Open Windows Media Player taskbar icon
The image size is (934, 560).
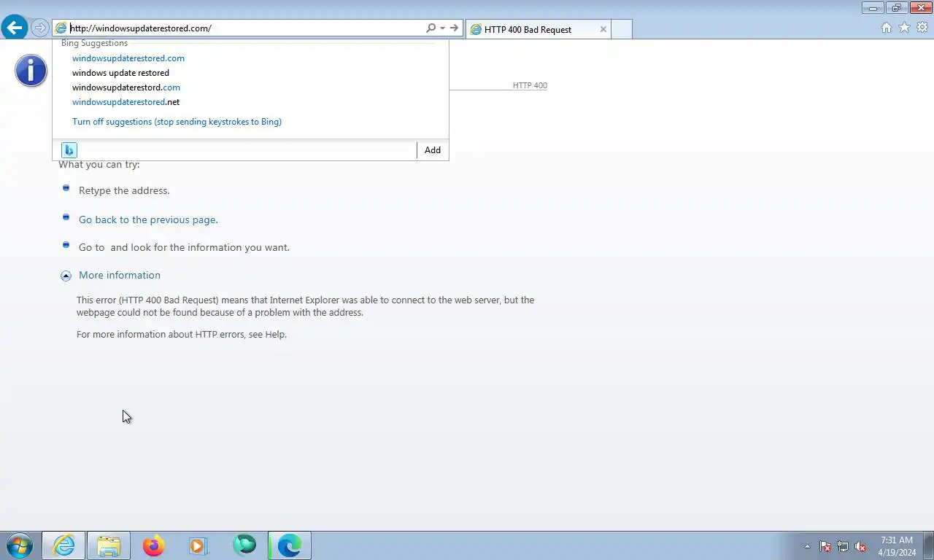click(x=198, y=545)
